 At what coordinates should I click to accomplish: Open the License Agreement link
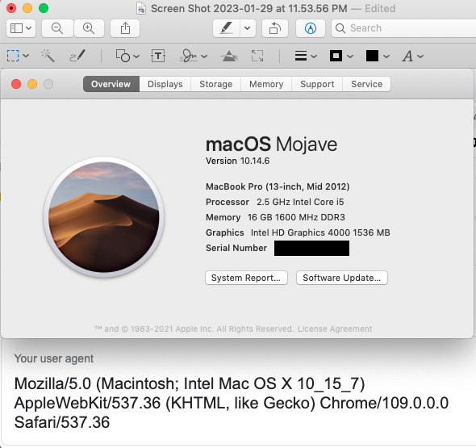coord(335,329)
